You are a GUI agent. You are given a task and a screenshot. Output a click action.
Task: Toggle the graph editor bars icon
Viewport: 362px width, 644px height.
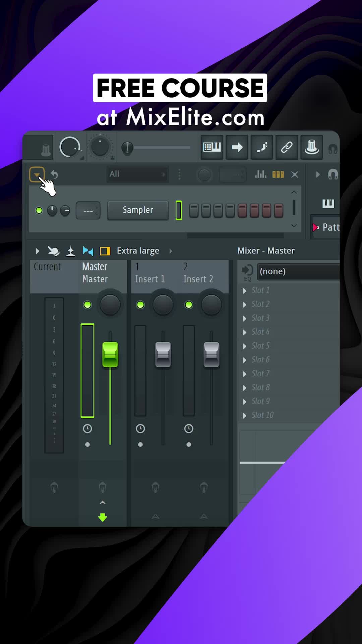[x=260, y=174]
